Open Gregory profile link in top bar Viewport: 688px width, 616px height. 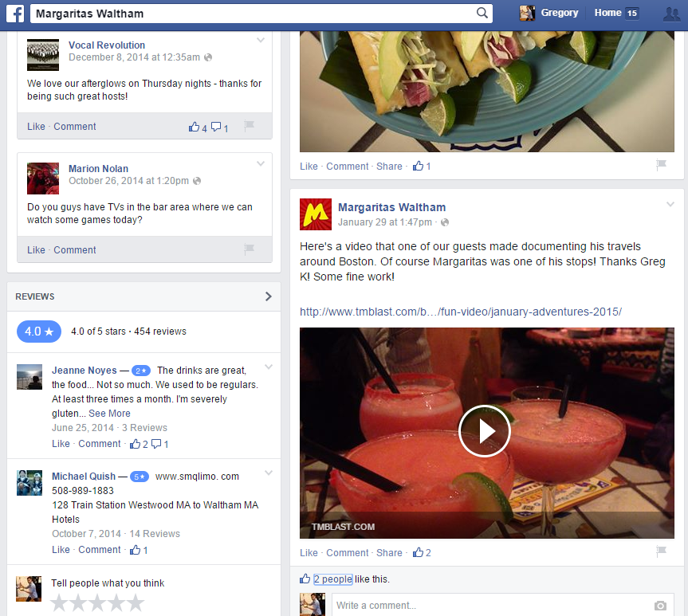click(560, 13)
